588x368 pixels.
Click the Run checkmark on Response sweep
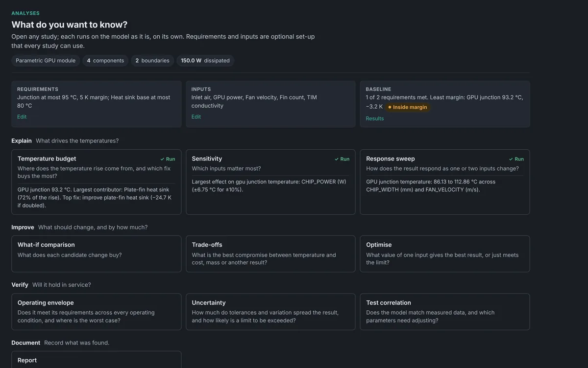(x=516, y=159)
